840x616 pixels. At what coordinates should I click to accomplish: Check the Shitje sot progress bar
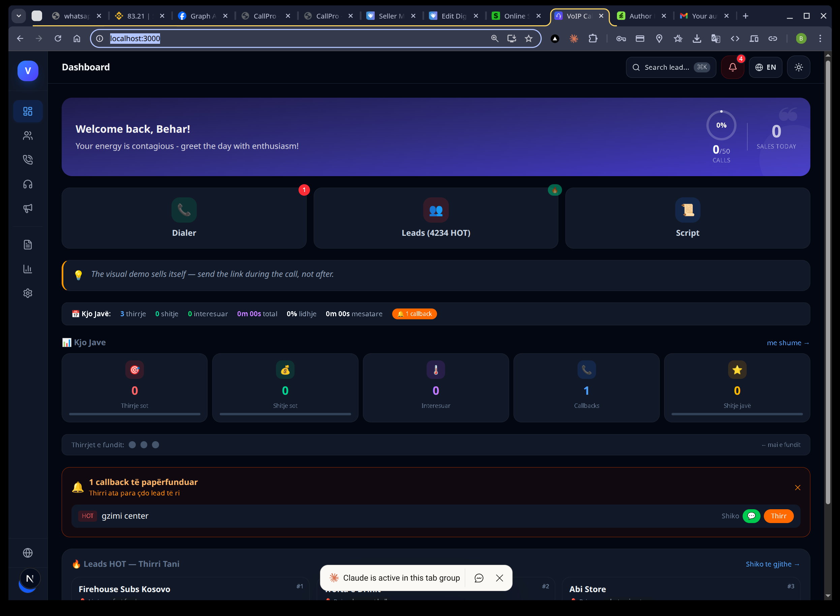(x=285, y=414)
